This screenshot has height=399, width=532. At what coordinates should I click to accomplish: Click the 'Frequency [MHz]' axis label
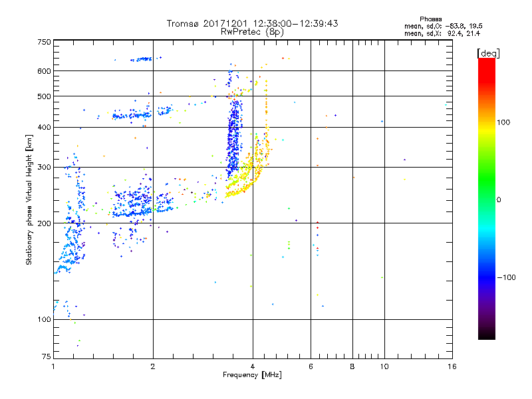(x=252, y=375)
